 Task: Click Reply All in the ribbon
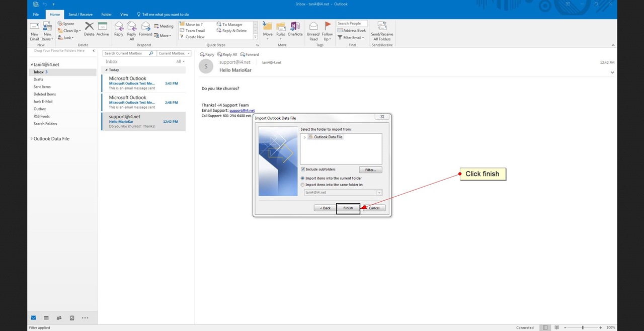point(132,31)
